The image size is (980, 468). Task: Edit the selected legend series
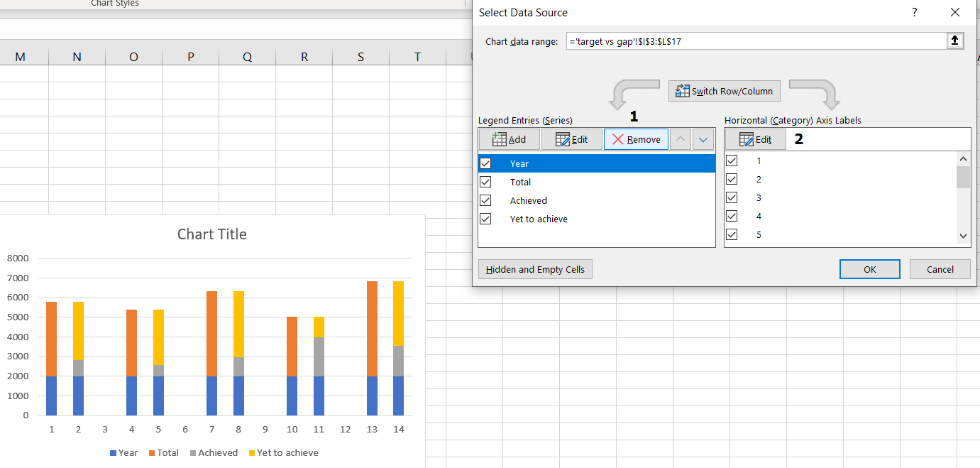(571, 138)
